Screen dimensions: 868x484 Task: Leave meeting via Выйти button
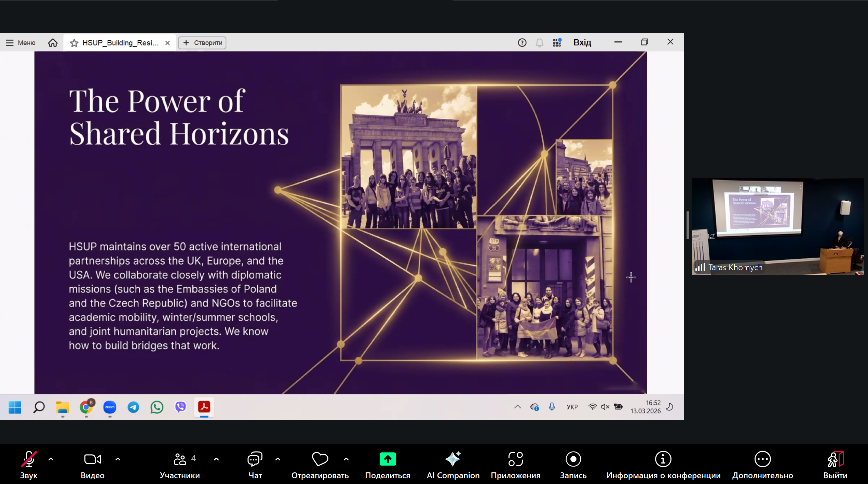pyautogui.click(x=835, y=459)
